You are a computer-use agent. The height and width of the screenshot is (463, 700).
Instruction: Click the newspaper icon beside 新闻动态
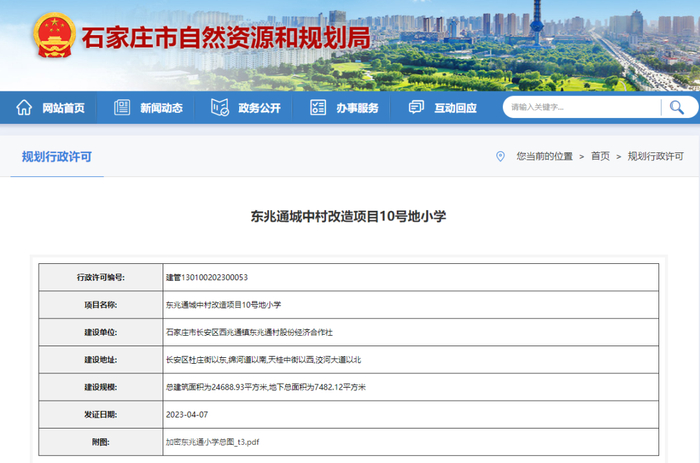coord(122,108)
